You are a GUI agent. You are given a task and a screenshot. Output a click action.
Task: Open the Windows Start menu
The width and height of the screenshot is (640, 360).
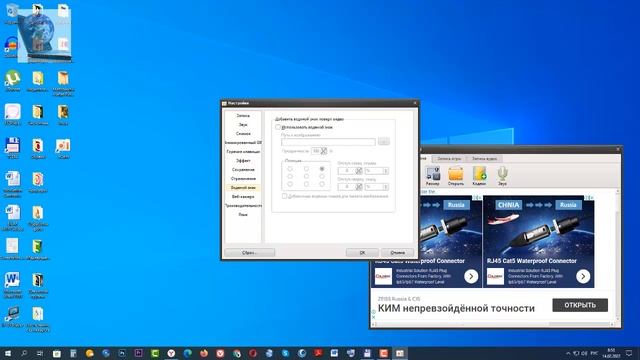8,353
